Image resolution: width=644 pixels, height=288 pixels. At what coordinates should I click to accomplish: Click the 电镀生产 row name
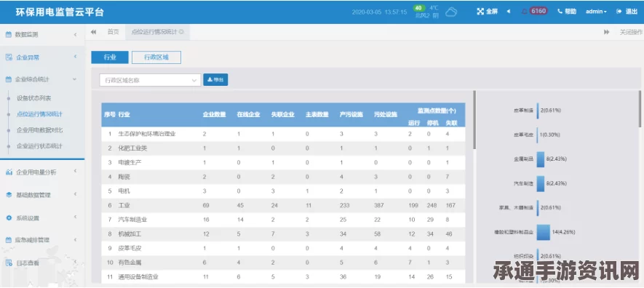[x=130, y=163]
